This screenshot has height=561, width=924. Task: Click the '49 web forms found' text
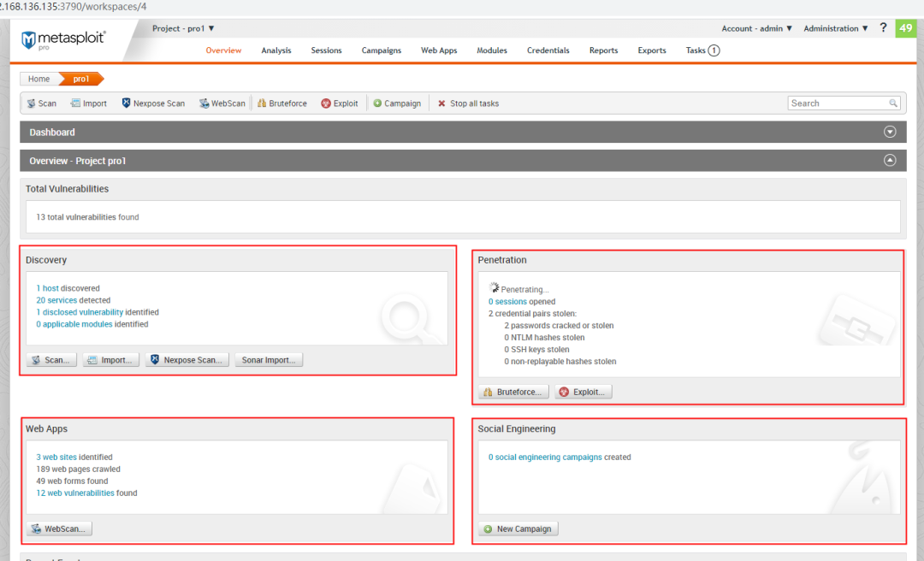[x=72, y=481]
